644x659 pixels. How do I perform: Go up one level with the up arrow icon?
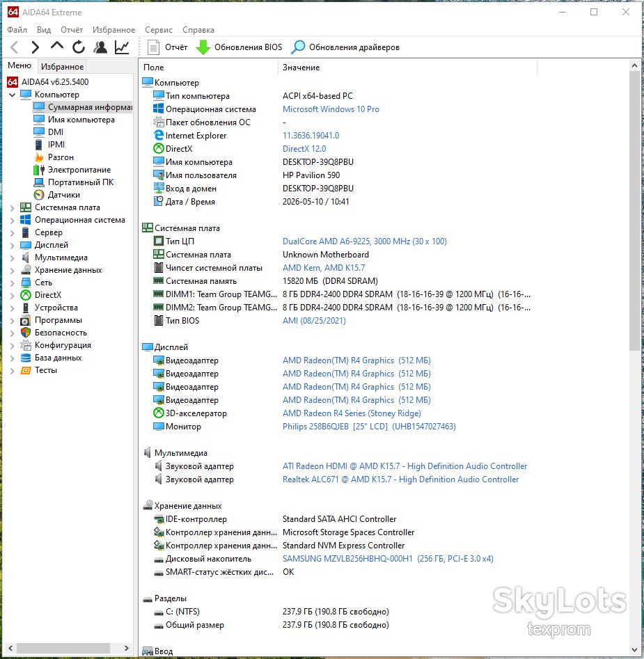[x=57, y=46]
